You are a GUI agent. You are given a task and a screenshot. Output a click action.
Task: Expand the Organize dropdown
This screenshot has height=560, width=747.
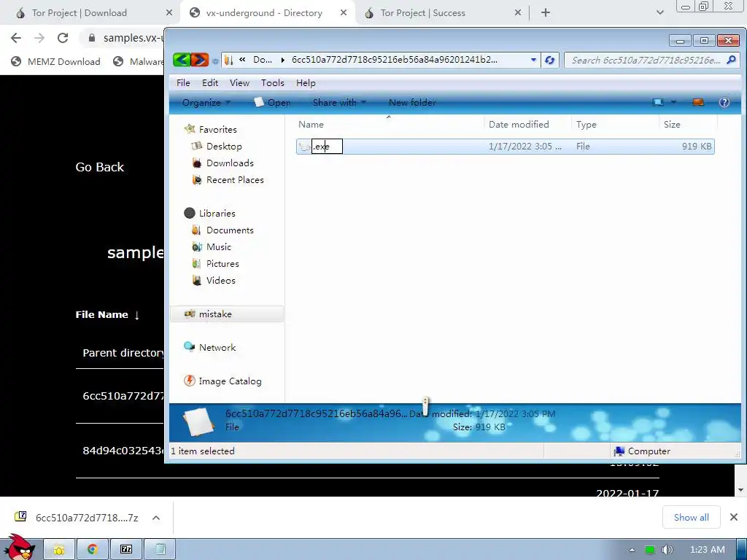[x=206, y=102]
